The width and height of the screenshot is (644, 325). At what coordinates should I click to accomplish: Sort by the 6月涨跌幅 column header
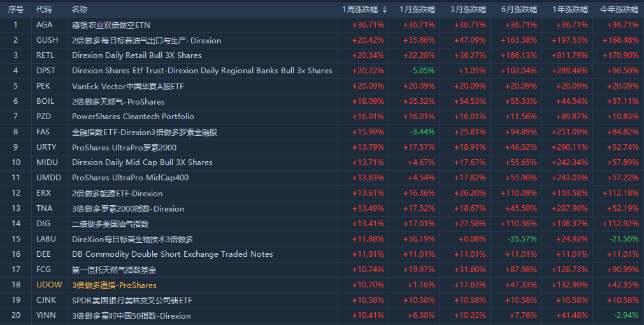click(x=519, y=10)
